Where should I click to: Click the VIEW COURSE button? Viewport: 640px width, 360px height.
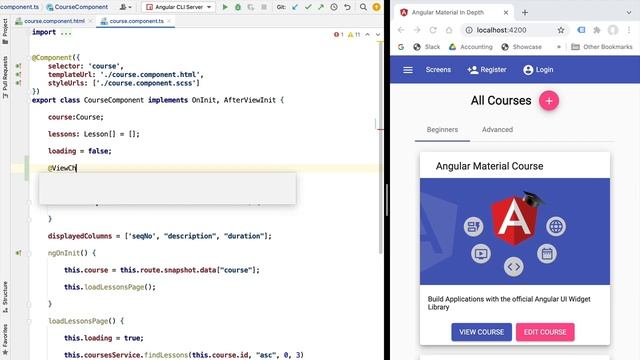pyautogui.click(x=482, y=332)
